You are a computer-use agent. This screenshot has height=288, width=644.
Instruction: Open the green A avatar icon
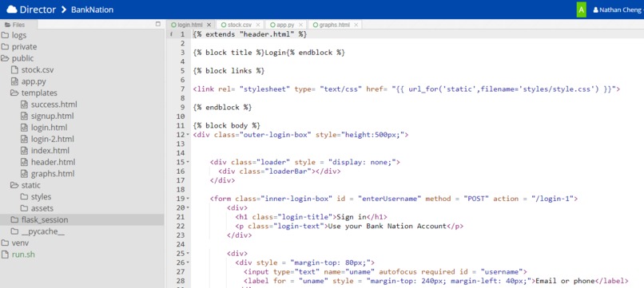[581, 10]
